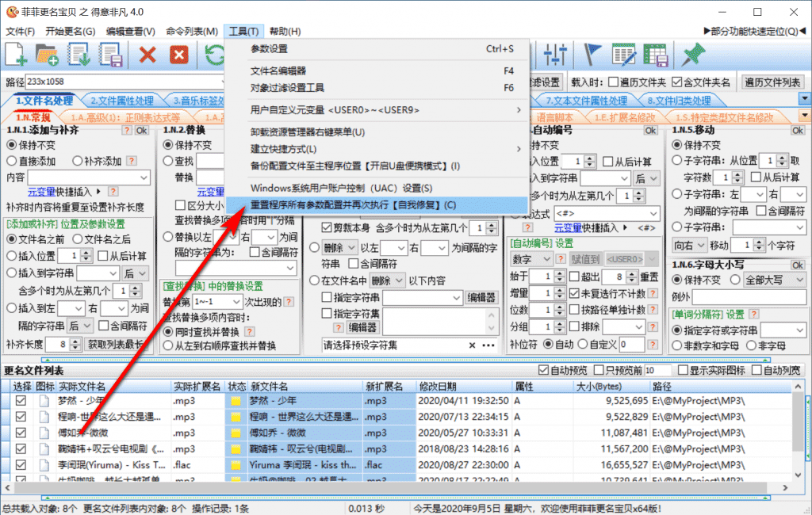
Task: Click help icon beside 未复选行不计数
Action: point(653,293)
